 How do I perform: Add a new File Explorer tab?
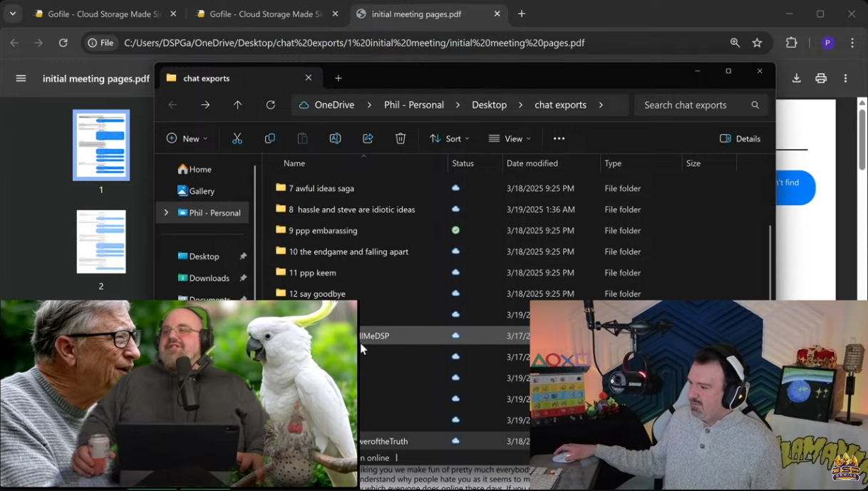click(339, 78)
